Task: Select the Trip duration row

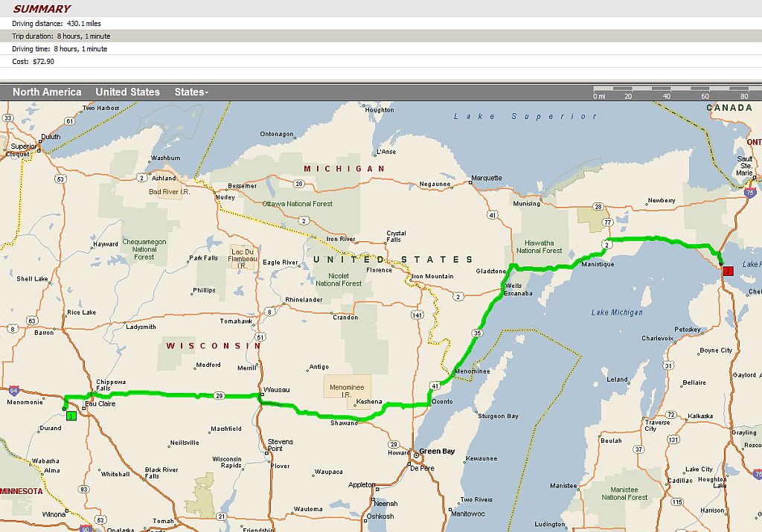Action: (x=381, y=36)
